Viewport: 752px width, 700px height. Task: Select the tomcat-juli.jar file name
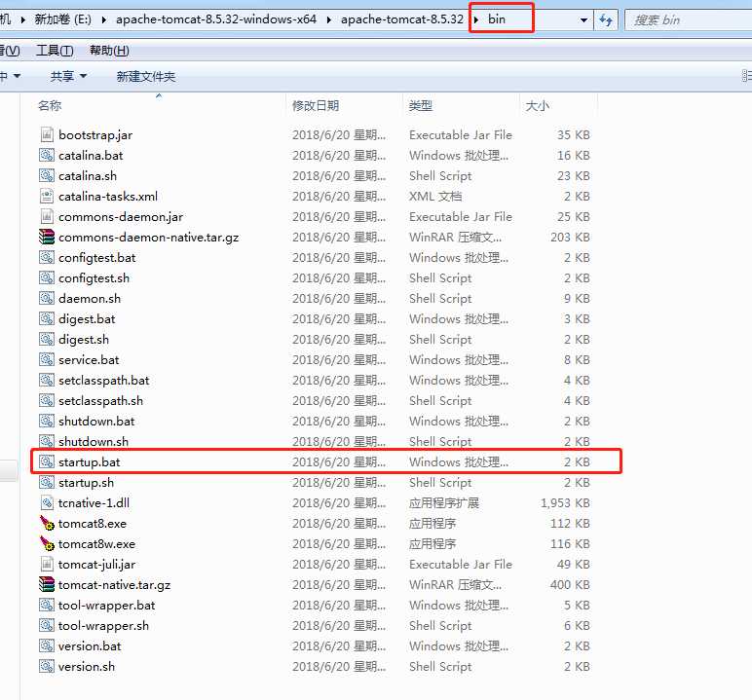[x=96, y=565]
